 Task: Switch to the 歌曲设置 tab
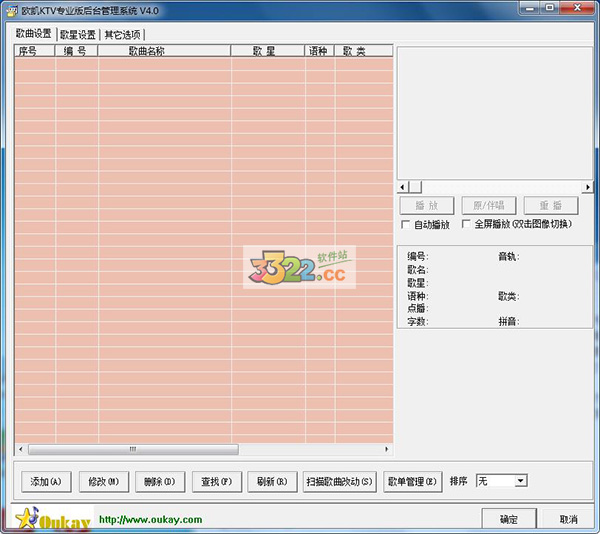33,34
